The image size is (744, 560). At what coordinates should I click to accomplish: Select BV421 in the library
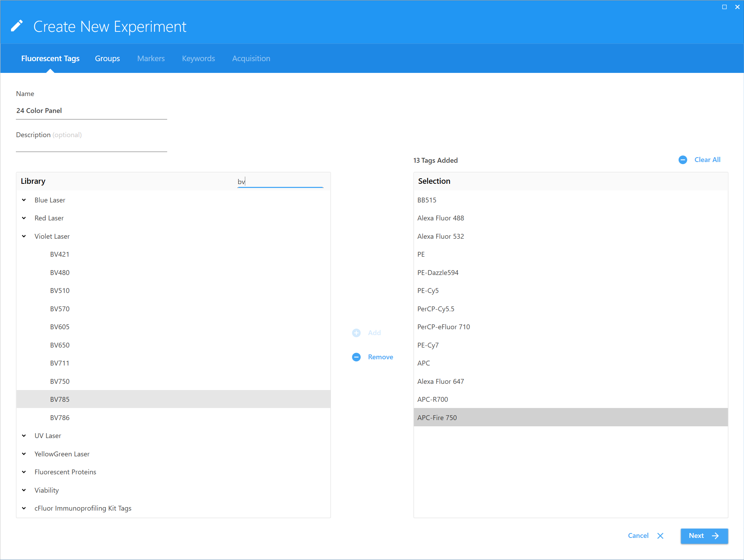pos(173,254)
